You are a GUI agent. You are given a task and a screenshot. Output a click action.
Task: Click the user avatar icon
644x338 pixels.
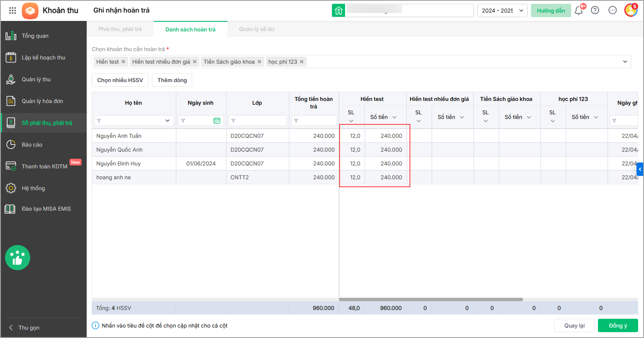click(x=631, y=10)
